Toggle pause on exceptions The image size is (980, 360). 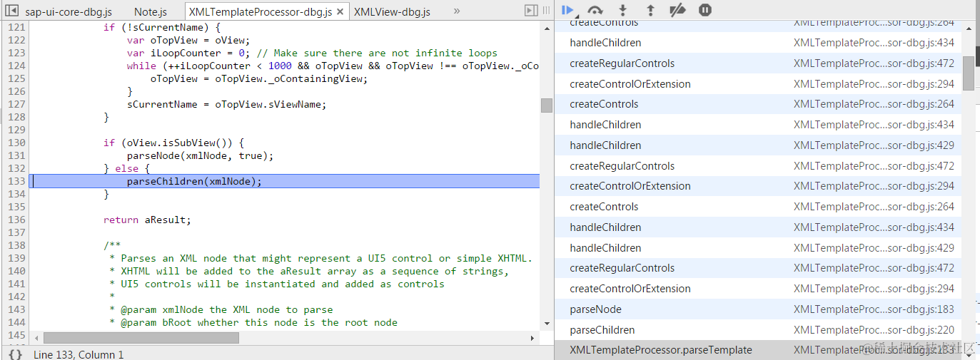[704, 10]
